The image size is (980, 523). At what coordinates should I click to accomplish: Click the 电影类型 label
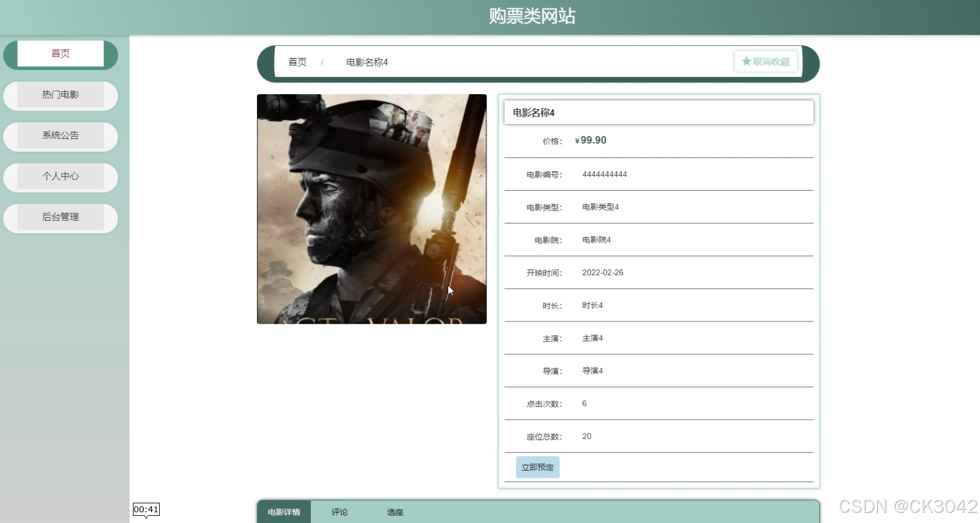[544, 208]
